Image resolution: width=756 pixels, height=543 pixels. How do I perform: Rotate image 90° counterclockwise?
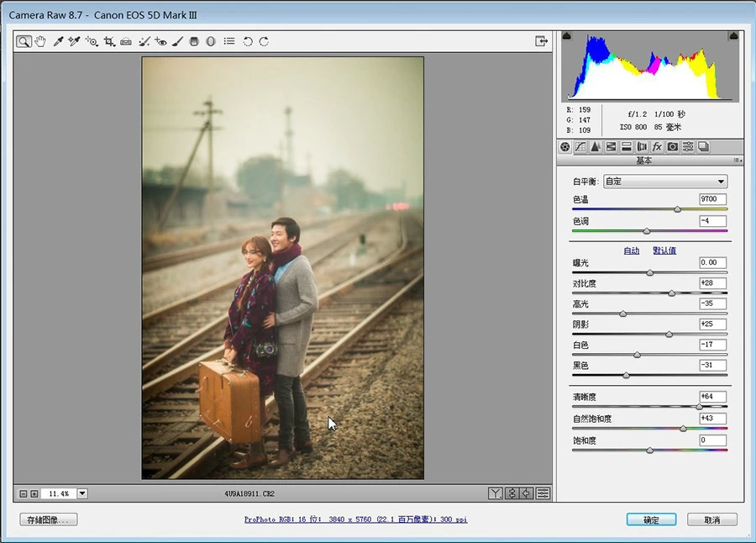click(x=248, y=41)
